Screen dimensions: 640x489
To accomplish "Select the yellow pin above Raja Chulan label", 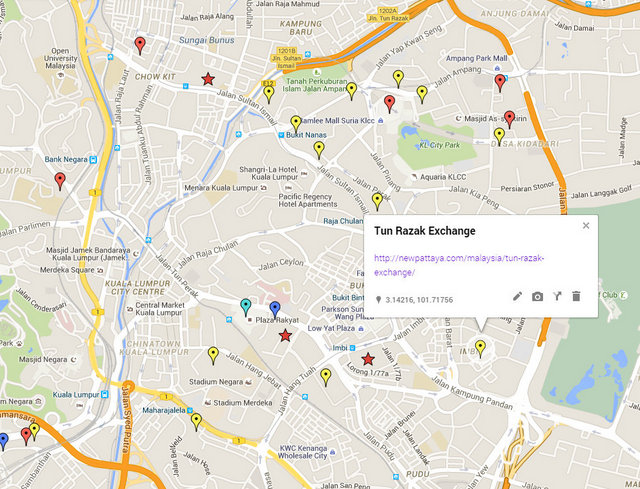I will pos(377,202).
